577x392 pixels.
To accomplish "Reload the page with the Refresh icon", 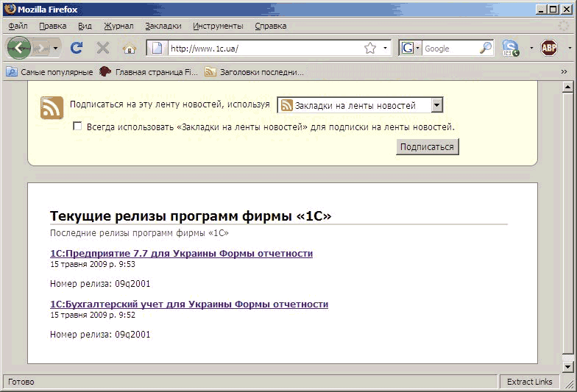I will click(77, 48).
